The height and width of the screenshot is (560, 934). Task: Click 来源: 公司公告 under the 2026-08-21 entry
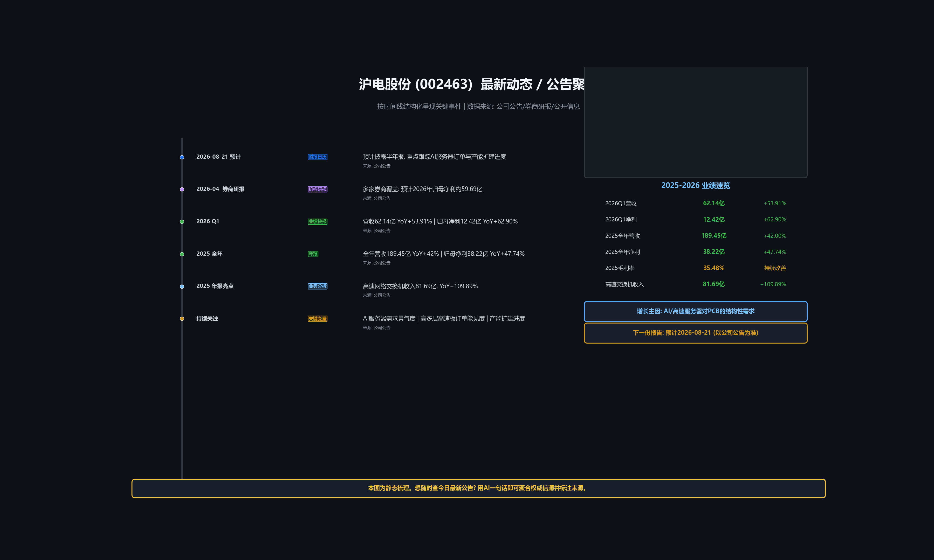click(376, 166)
